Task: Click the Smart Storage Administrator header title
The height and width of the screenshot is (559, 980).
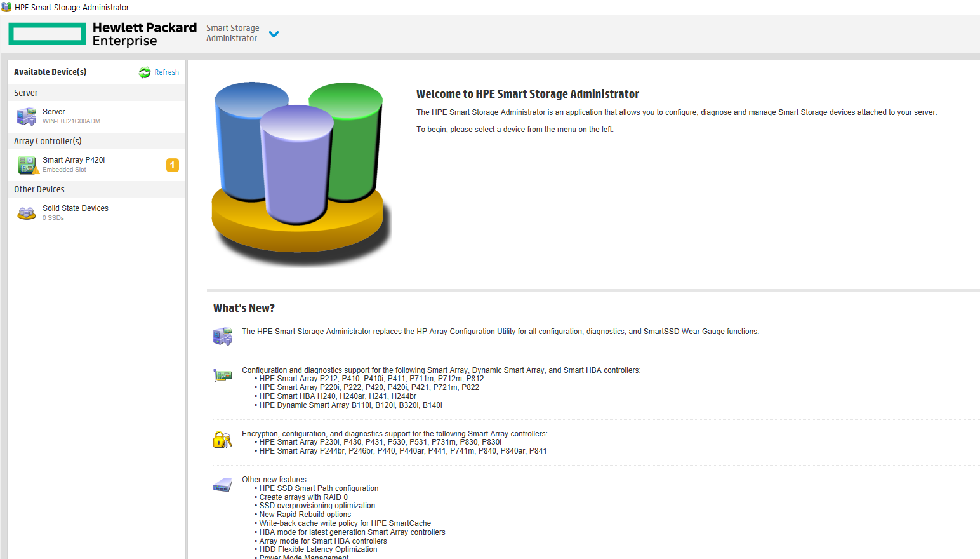Action: coord(232,33)
